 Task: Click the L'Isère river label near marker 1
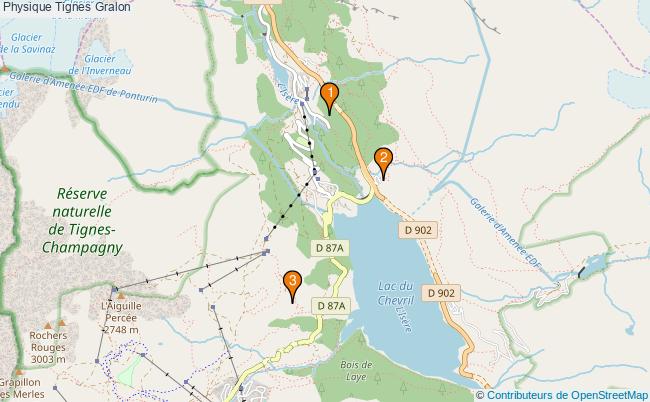click(x=288, y=94)
